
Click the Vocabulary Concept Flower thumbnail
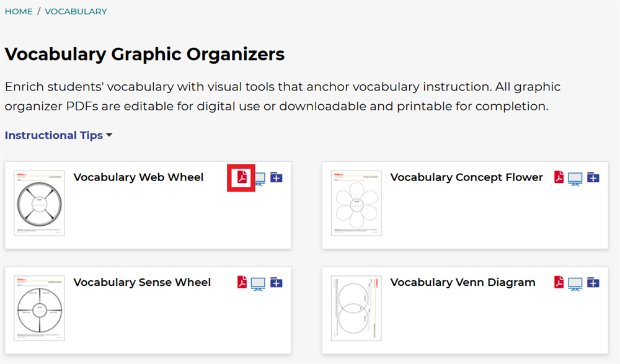[x=356, y=203]
